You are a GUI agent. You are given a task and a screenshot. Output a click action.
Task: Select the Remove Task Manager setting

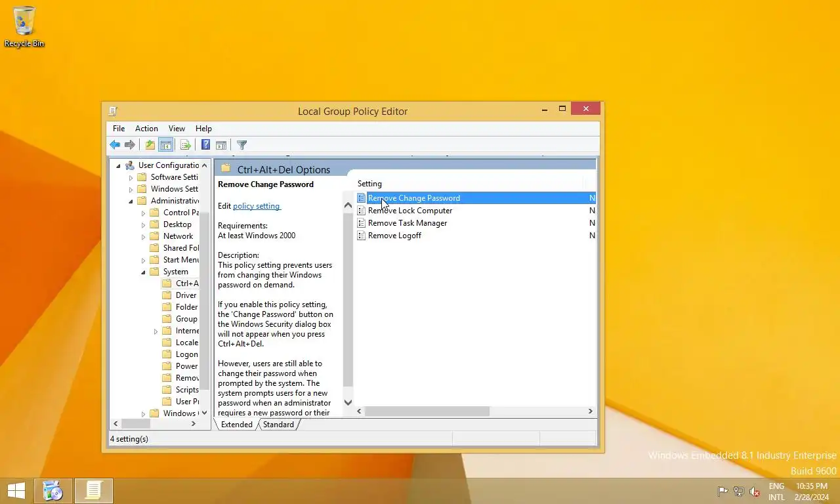coord(408,223)
